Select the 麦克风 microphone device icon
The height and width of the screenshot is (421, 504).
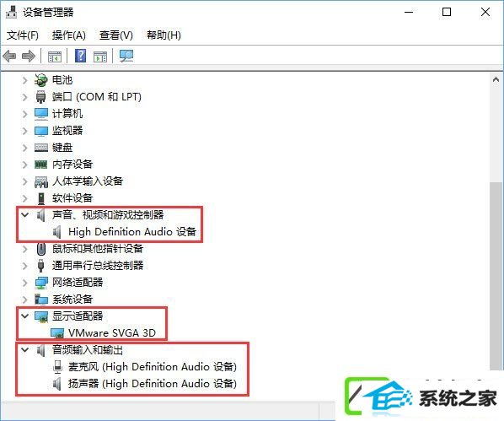(57, 367)
